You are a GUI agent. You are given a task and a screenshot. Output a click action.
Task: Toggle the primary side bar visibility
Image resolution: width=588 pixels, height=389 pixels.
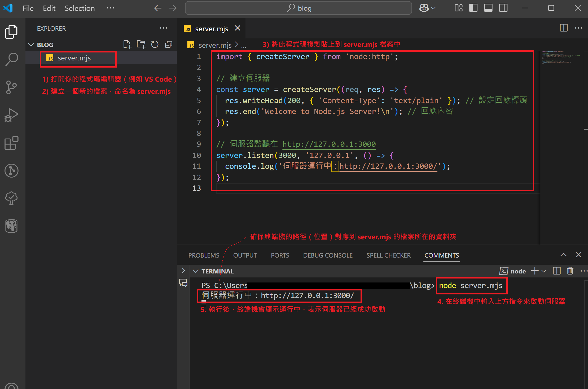473,8
